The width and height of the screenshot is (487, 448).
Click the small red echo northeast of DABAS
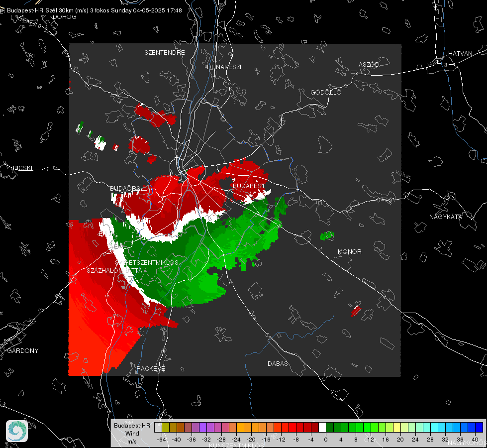click(356, 311)
